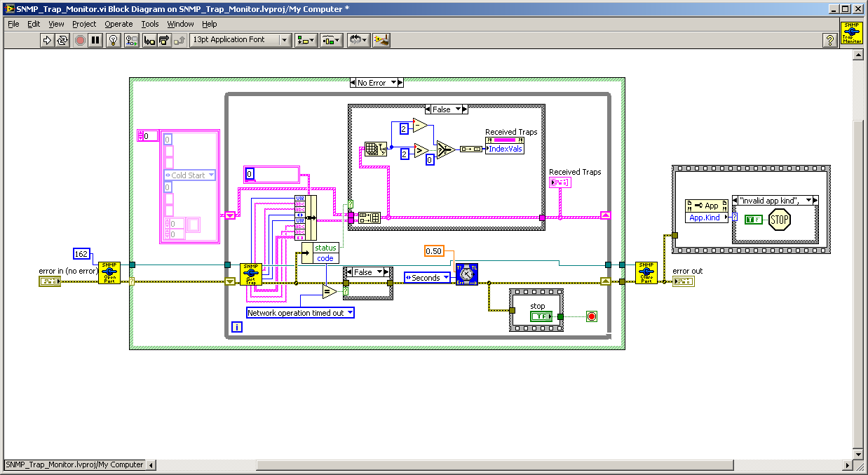Select the Equal comparison node
The width and height of the screenshot is (868, 475).
pos(330,291)
